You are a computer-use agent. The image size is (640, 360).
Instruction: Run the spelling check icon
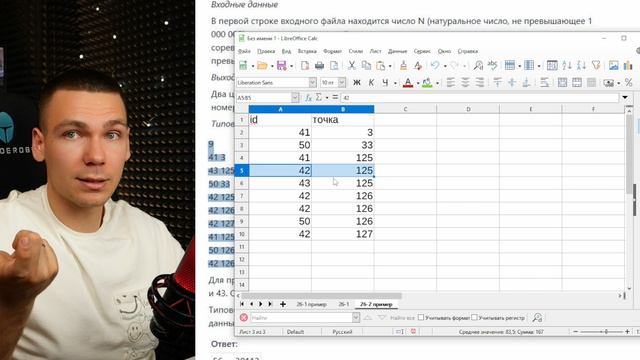(493, 65)
